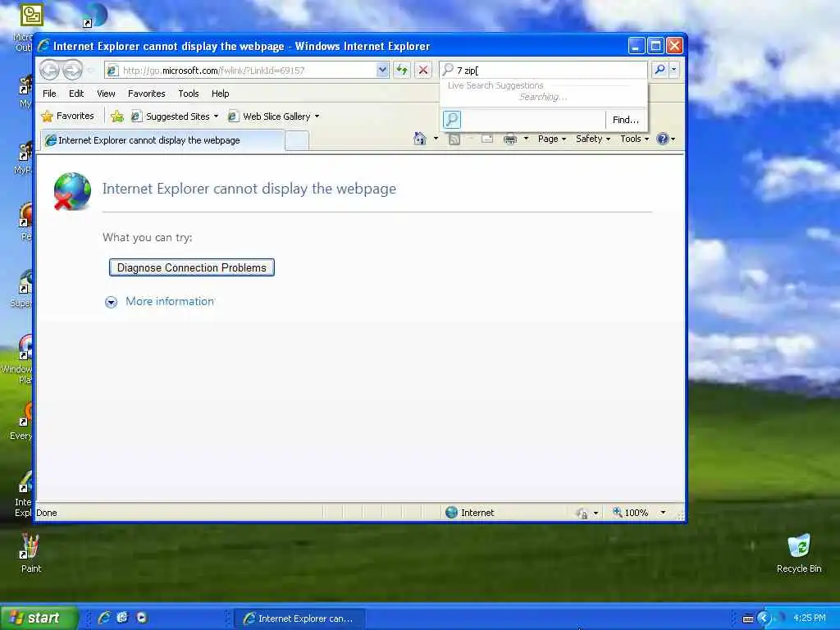The image size is (840, 630).
Task: Click the highlighted magnifier icon in suggestions panel
Action: point(452,120)
